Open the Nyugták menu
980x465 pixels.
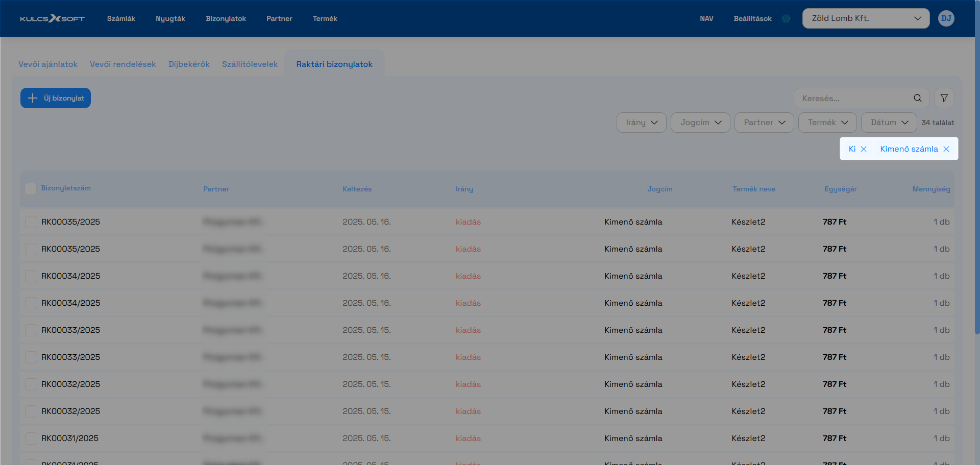click(170, 18)
